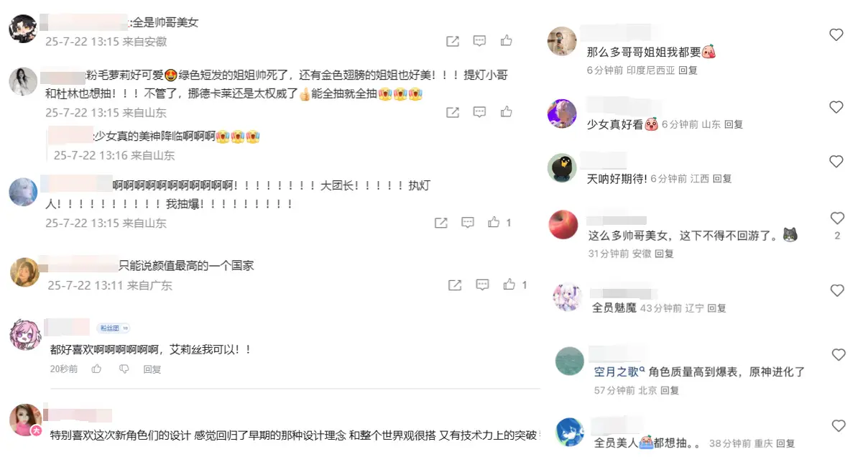The width and height of the screenshot is (868, 457).
Task: Open the red apple avatar profile
Action: (x=563, y=225)
